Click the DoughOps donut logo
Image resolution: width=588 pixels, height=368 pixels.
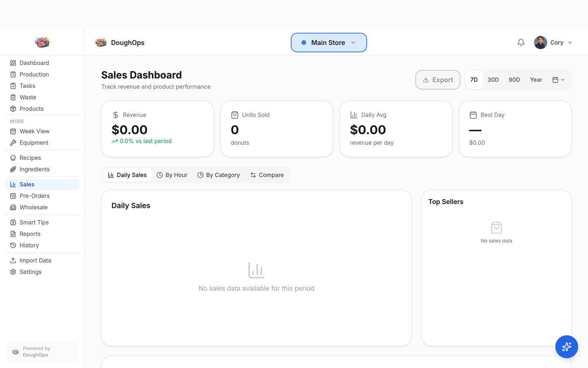click(101, 42)
